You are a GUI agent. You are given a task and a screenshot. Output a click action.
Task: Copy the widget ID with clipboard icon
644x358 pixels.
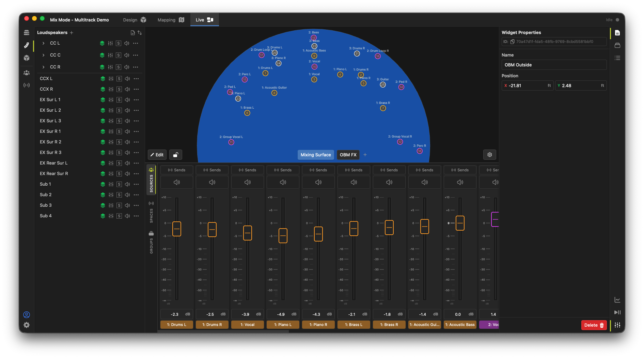click(x=512, y=42)
